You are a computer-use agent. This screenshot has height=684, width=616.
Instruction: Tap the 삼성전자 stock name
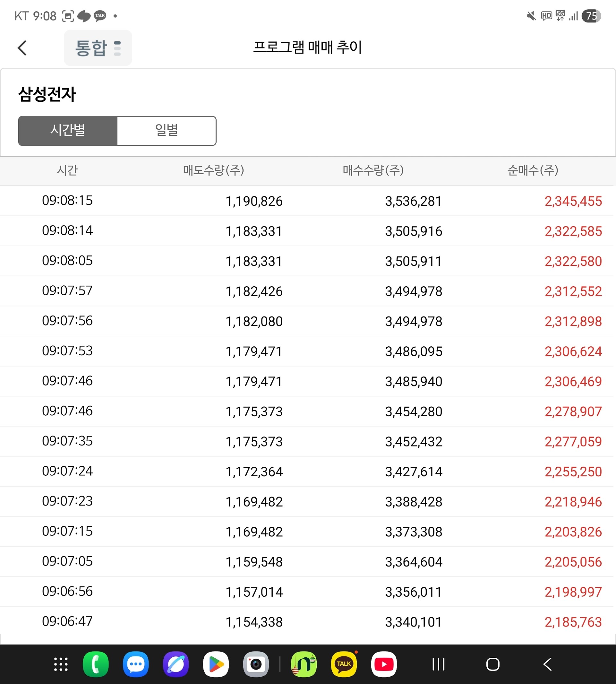(47, 94)
